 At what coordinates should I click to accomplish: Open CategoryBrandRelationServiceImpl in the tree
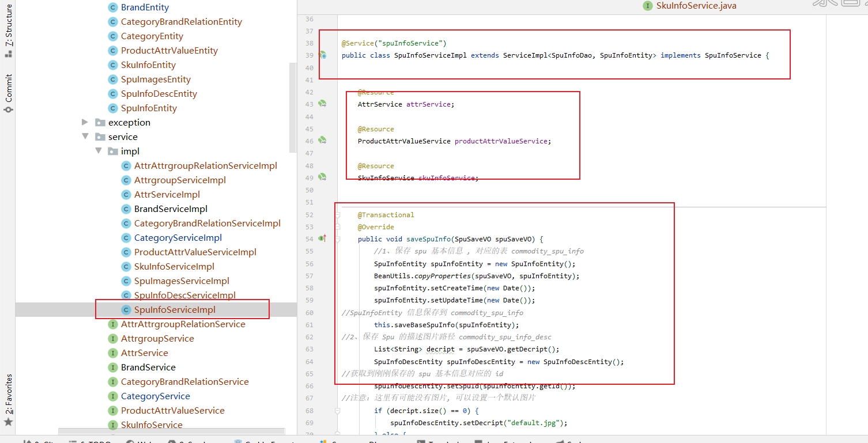207,224
